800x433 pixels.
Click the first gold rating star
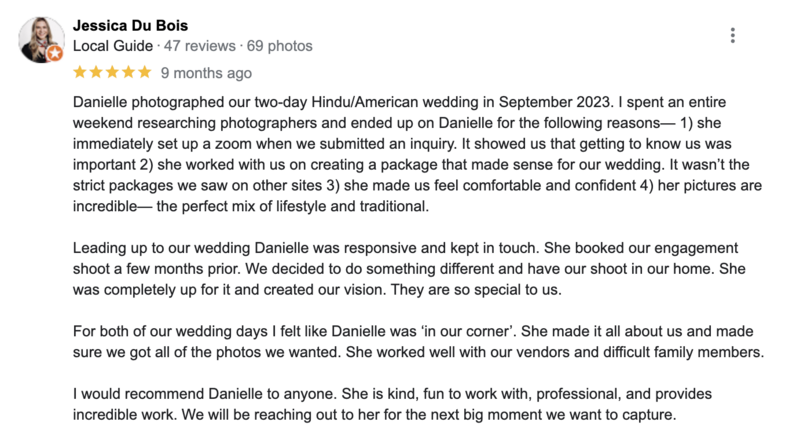point(80,72)
